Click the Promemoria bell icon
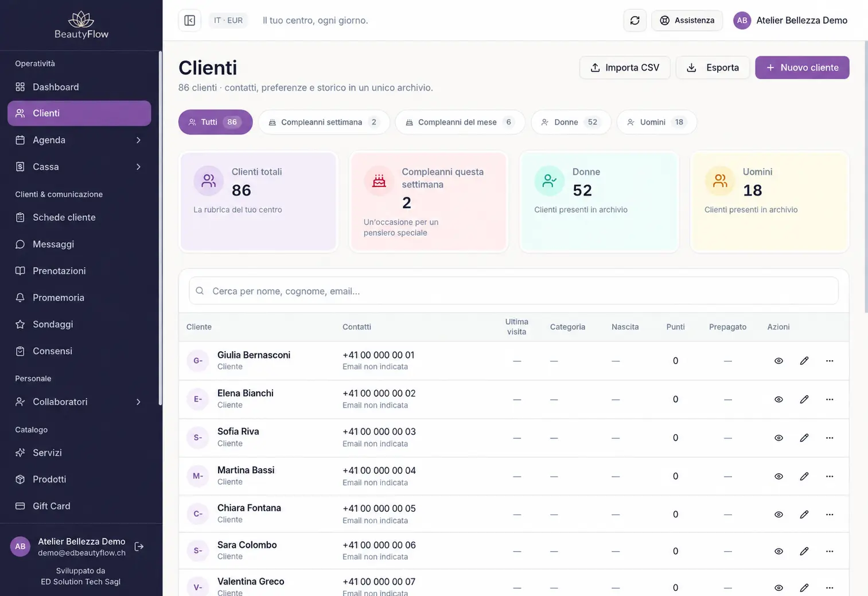This screenshot has width=868, height=596. (20, 298)
